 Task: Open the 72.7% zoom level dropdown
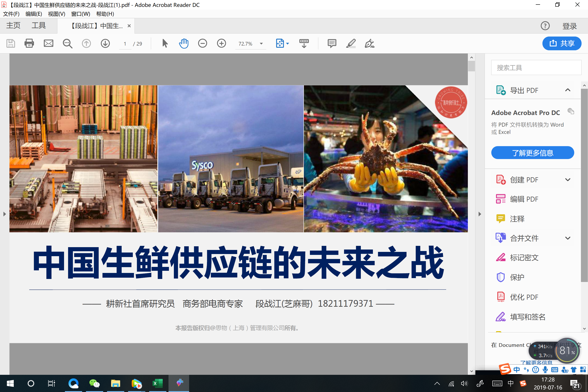tap(261, 44)
